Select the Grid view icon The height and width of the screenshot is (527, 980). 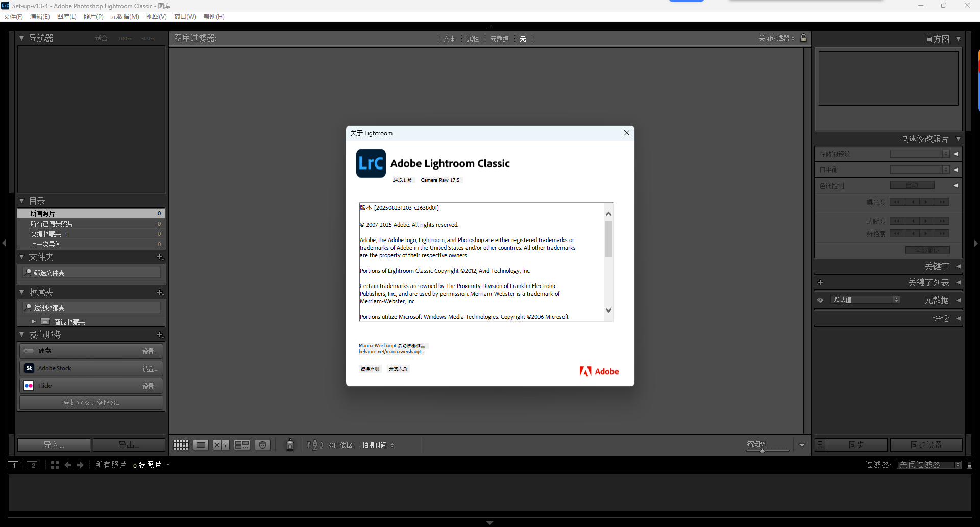click(181, 445)
